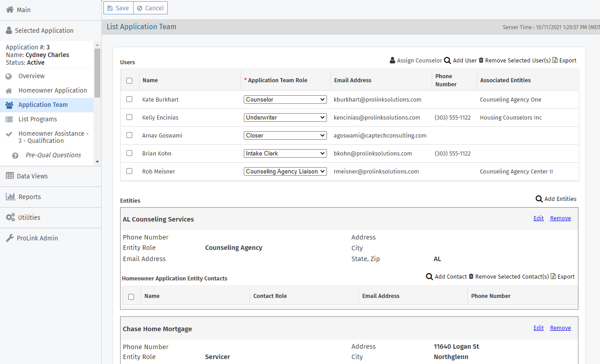Screen dimensions: 600x364
Task: Open the Homeowner Application sidebar item
Action: click(53, 90)
